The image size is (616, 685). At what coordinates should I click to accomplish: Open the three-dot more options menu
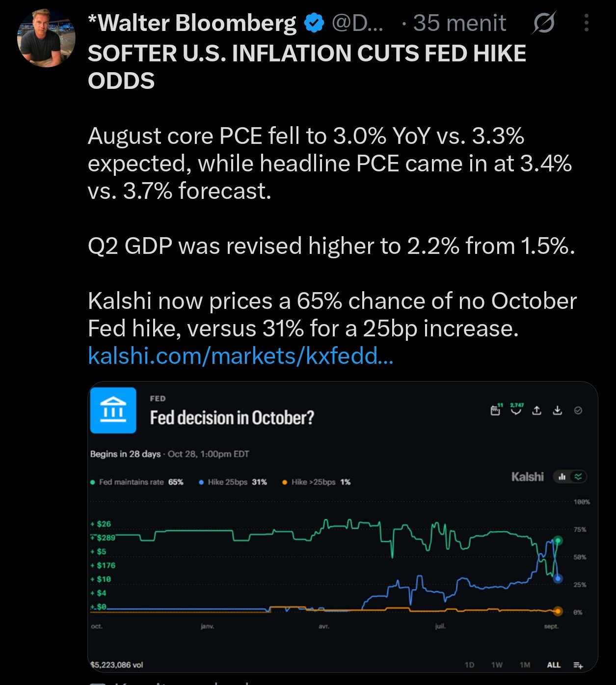coord(586,23)
